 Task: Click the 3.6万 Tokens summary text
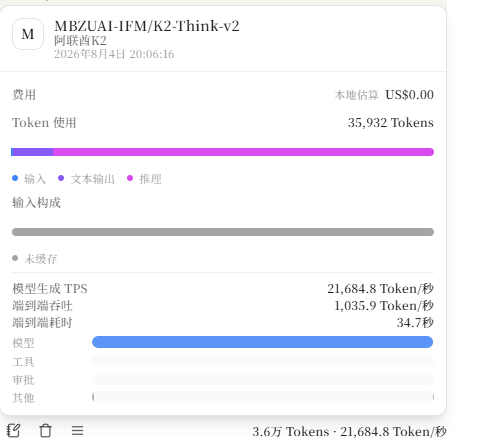[291, 432]
